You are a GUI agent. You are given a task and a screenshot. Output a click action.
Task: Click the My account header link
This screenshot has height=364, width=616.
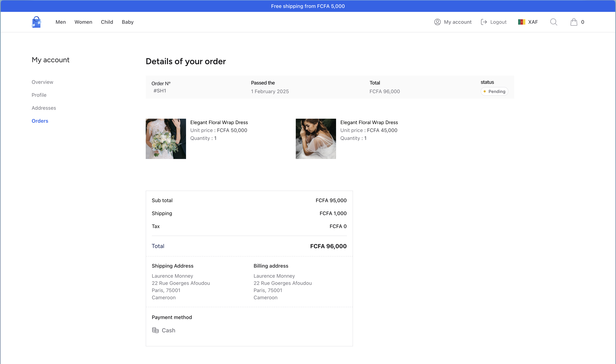458,22
